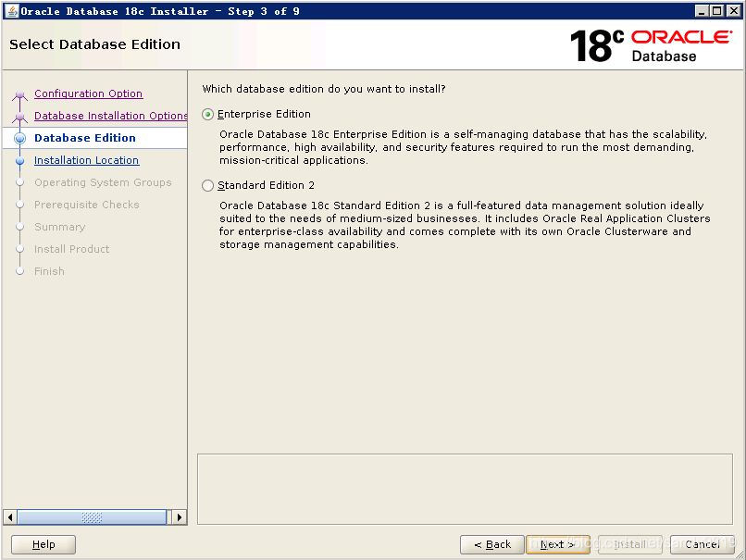Open the Database Installation Options step link

(x=111, y=116)
